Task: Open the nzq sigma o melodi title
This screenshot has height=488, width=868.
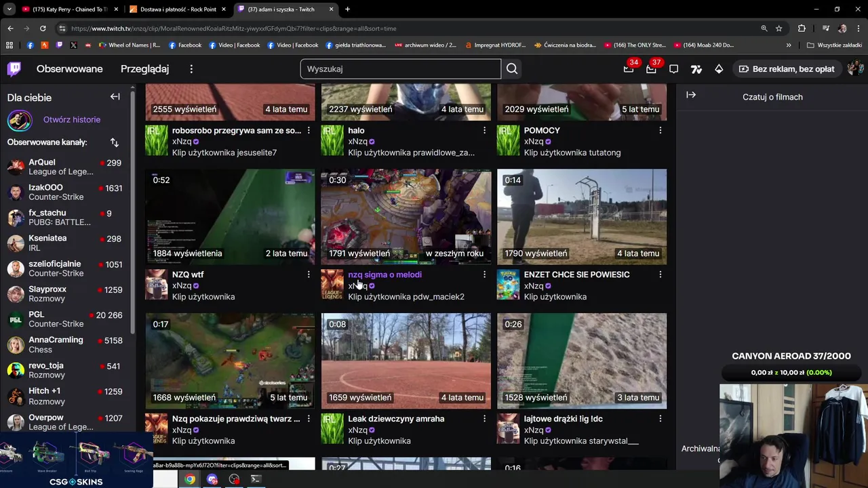Action: 384,274
